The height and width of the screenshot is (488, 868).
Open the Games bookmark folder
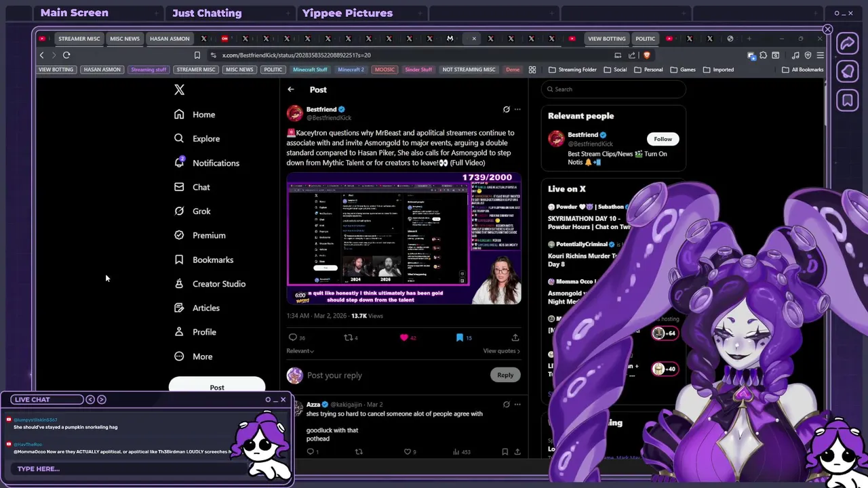click(x=683, y=69)
